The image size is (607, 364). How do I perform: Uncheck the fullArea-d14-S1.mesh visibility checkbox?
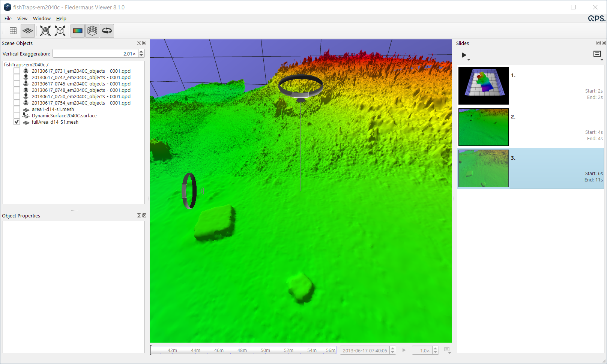17,122
